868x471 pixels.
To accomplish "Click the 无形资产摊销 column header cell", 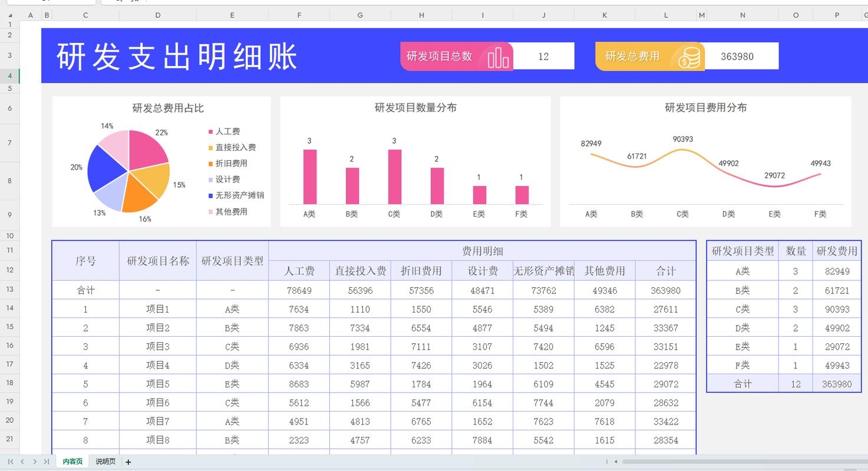I will [543, 271].
